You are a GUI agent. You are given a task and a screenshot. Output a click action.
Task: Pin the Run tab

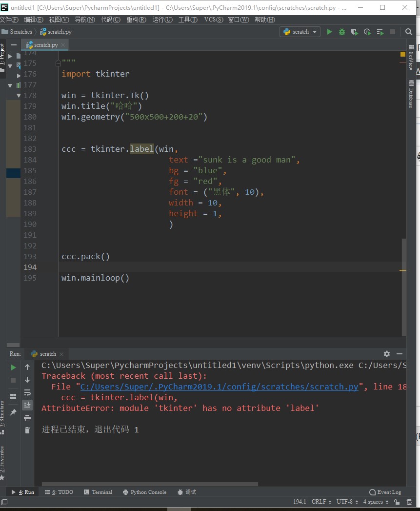[x=13, y=412]
